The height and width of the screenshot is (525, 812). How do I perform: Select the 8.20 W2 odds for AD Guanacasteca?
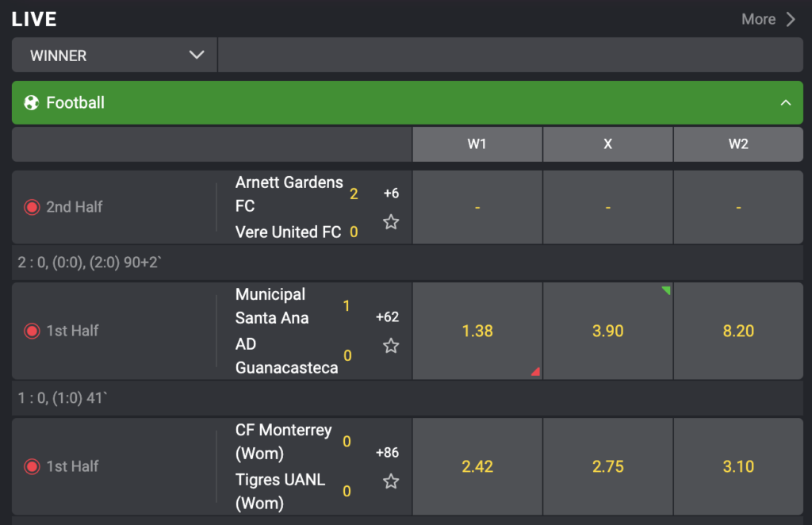738,331
